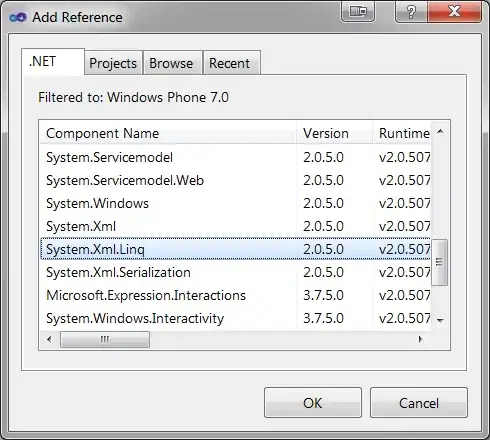
Task: Click the display switch icon button in title bar
Action: point(358,12)
